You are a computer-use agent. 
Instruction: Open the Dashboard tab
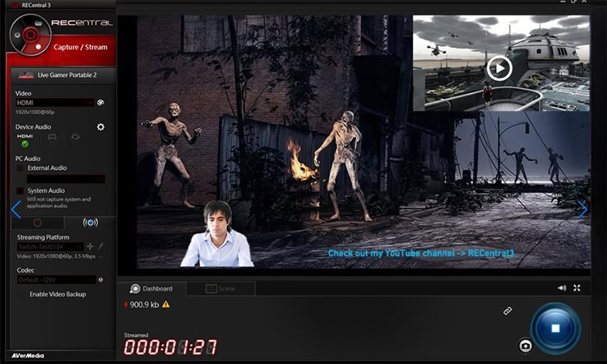click(151, 289)
